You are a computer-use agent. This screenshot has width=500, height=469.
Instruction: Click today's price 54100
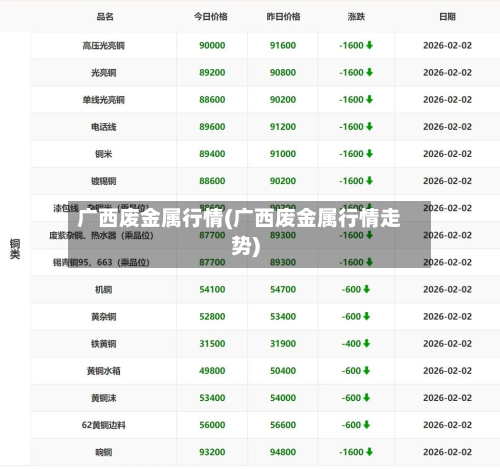pyautogui.click(x=212, y=289)
